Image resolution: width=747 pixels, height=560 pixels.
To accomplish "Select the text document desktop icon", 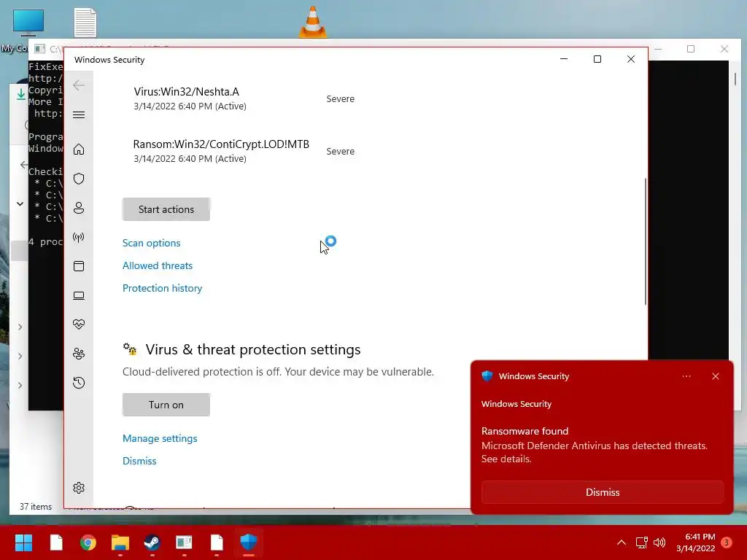I will pos(86,23).
